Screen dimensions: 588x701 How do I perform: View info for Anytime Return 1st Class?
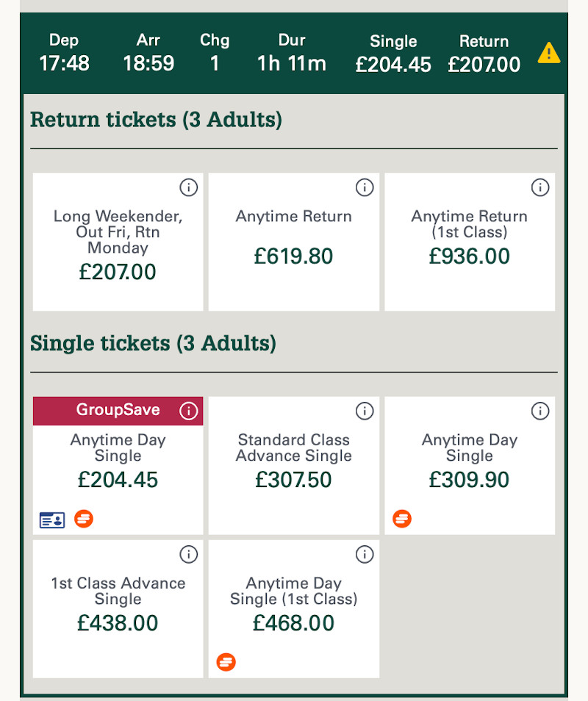tap(540, 188)
